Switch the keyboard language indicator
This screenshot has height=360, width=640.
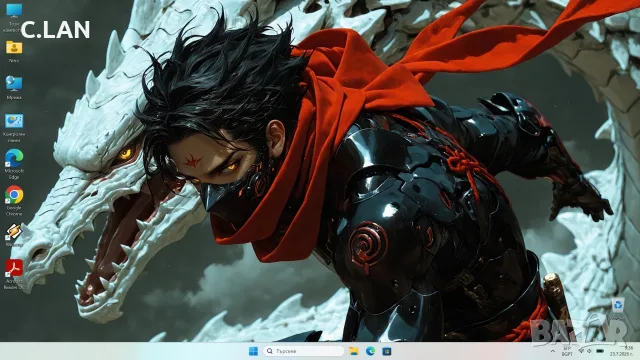[x=567, y=351]
